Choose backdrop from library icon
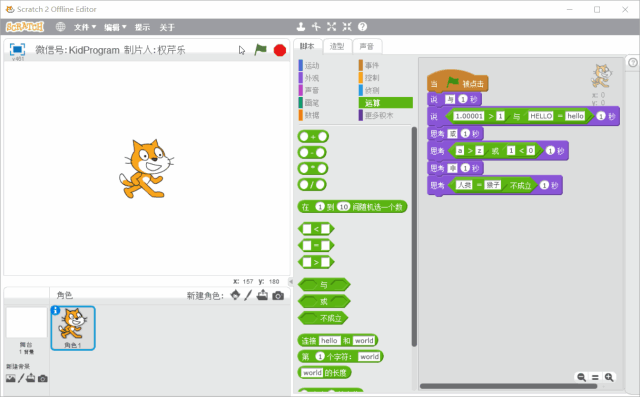Screen dimensions: 640x397 pyautogui.click(x=11, y=379)
